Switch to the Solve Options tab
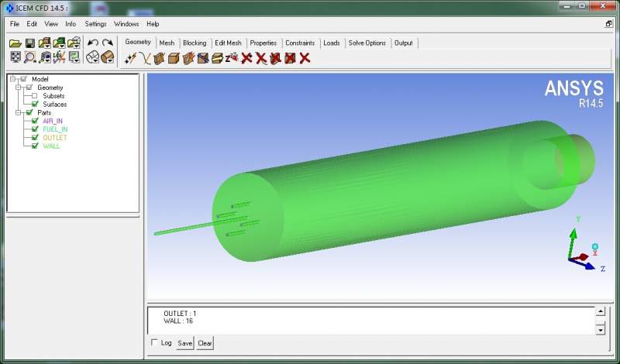620x364 pixels. (367, 43)
